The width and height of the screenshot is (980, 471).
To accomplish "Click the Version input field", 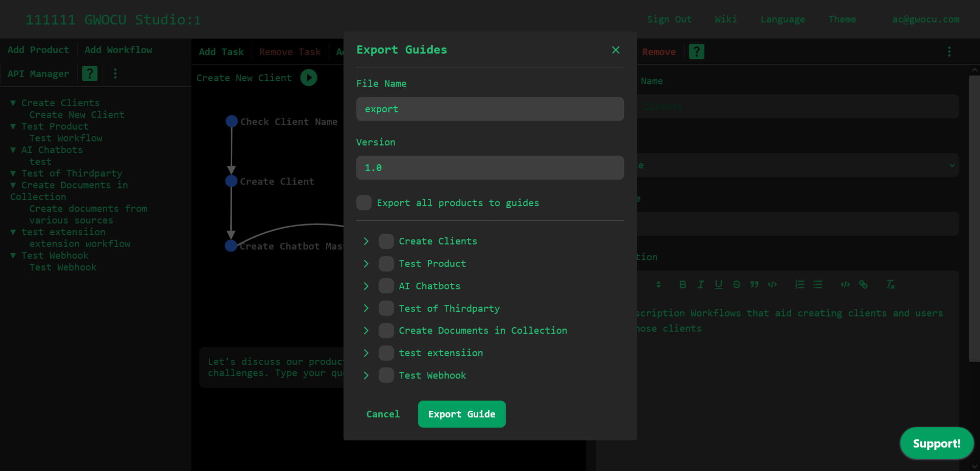I will [490, 167].
